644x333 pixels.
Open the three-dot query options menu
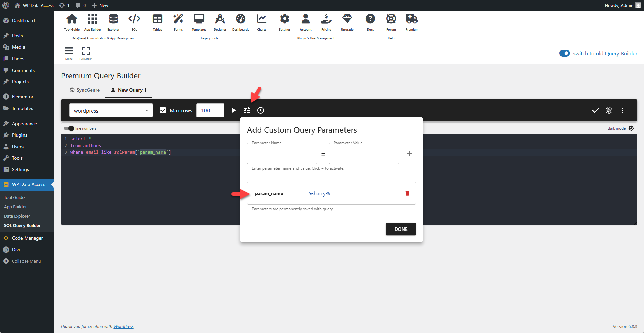point(622,110)
